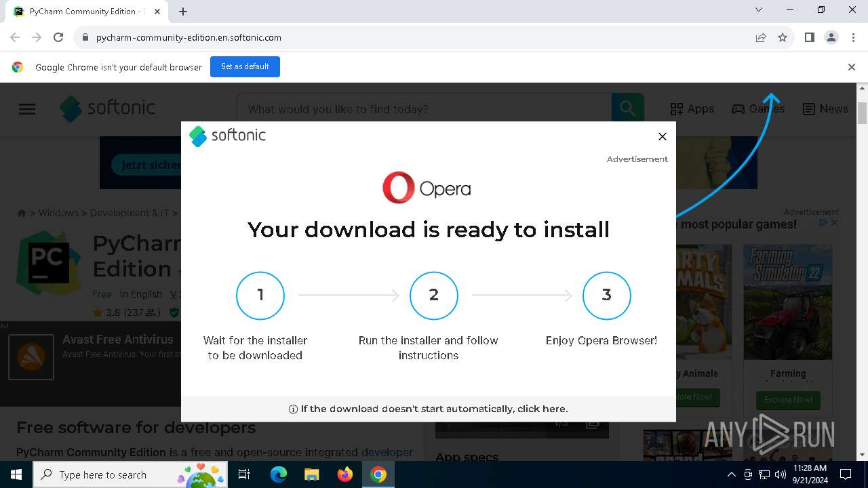Click the PyCharm app icon
This screenshot has width=868, height=488.
point(49,263)
